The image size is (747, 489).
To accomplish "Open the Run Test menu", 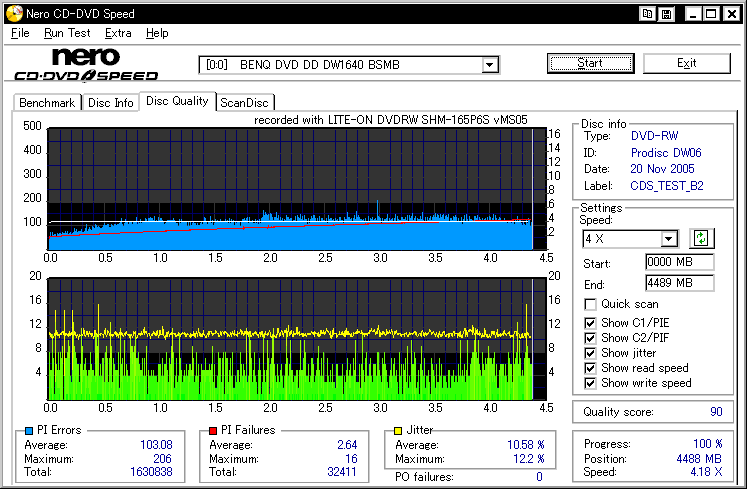I will click(x=67, y=33).
